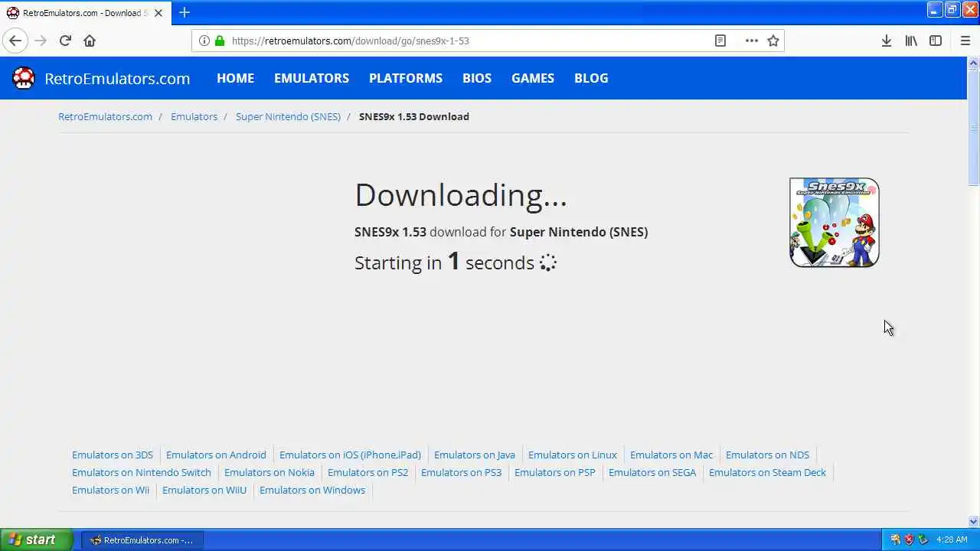980x551 pixels.
Task: Follow the Super Nintendo (SNES) breadcrumb link
Action: [x=288, y=116]
